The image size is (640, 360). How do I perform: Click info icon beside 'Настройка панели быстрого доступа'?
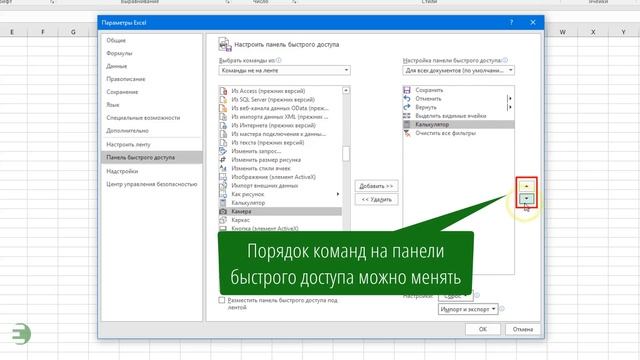coord(505,60)
